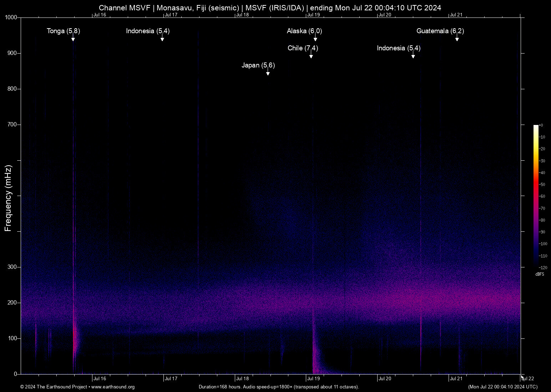Open the www.earthsound.org link in the footer

click(x=113, y=387)
